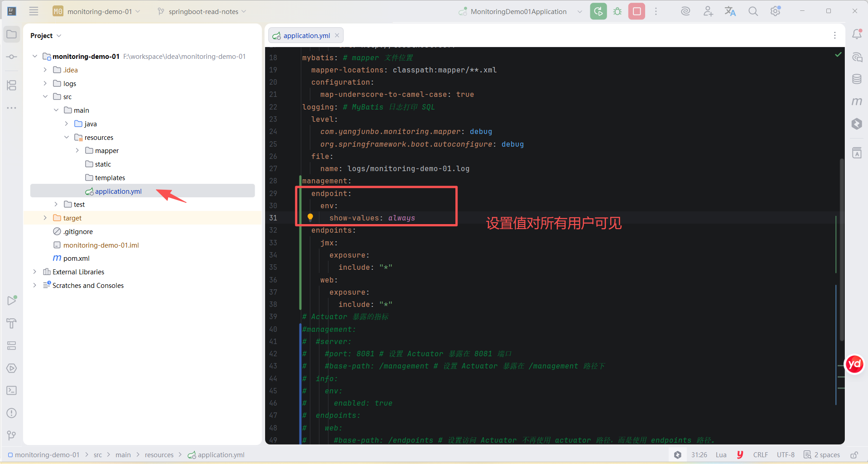This screenshot has height=464, width=868.
Task: Debug MonitoringDemo01Application with bug icon
Action: pyautogui.click(x=617, y=11)
